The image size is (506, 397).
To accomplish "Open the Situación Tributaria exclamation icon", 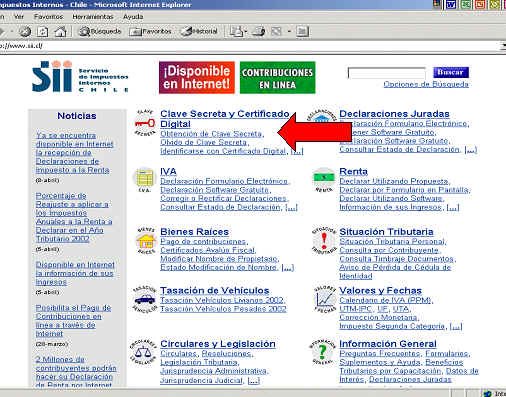I will pyautogui.click(x=324, y=240).
